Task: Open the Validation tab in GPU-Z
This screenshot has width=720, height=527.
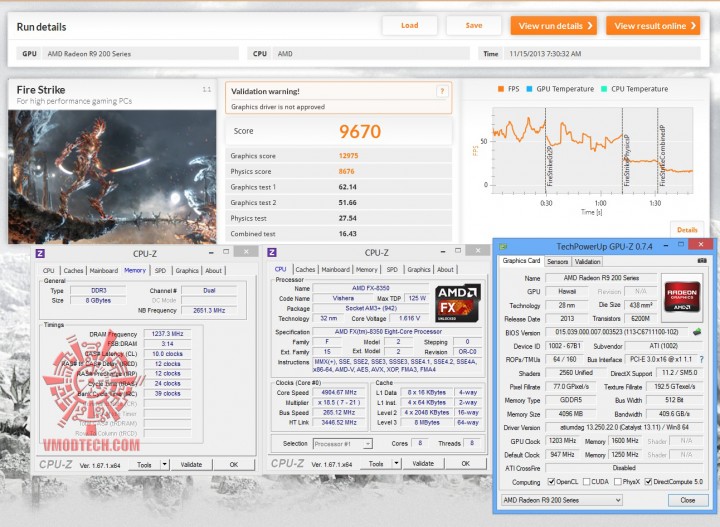Action: (587, 261)
